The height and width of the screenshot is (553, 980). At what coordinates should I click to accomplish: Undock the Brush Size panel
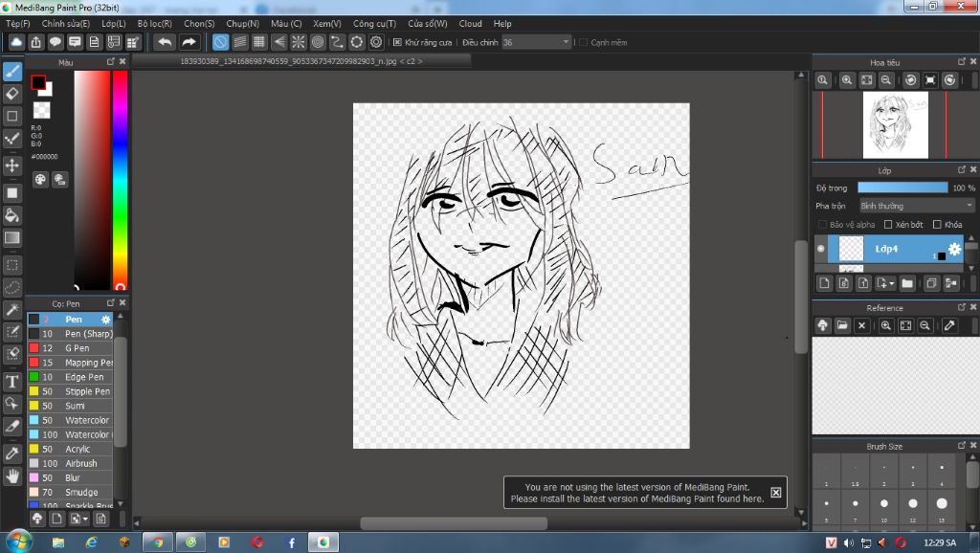[x=961, y=445]
